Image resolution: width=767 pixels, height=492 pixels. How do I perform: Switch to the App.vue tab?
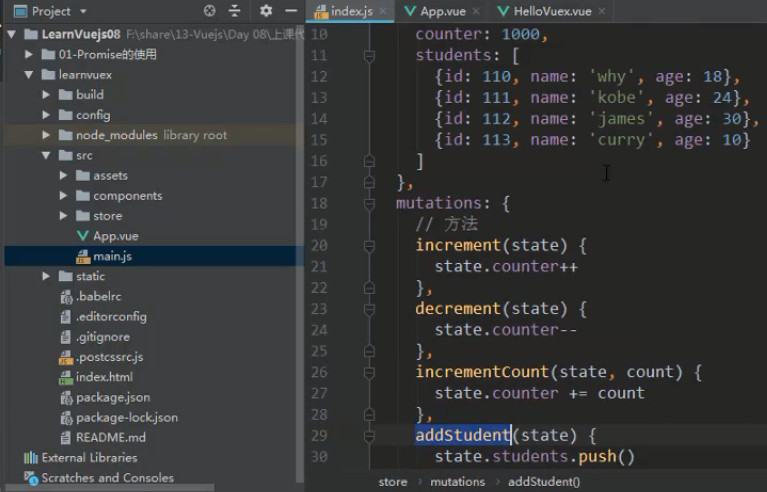coord(435,11)
